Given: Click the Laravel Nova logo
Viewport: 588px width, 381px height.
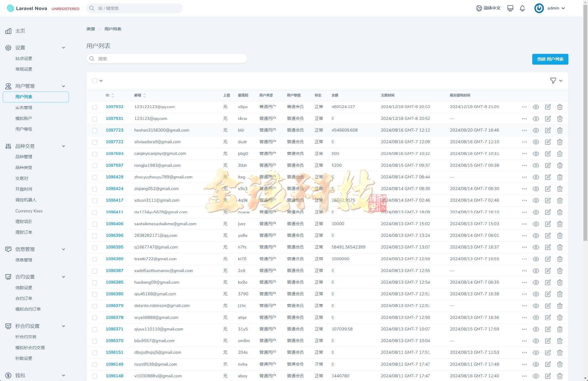Looking at the screenshot, I should pos(27,8).
